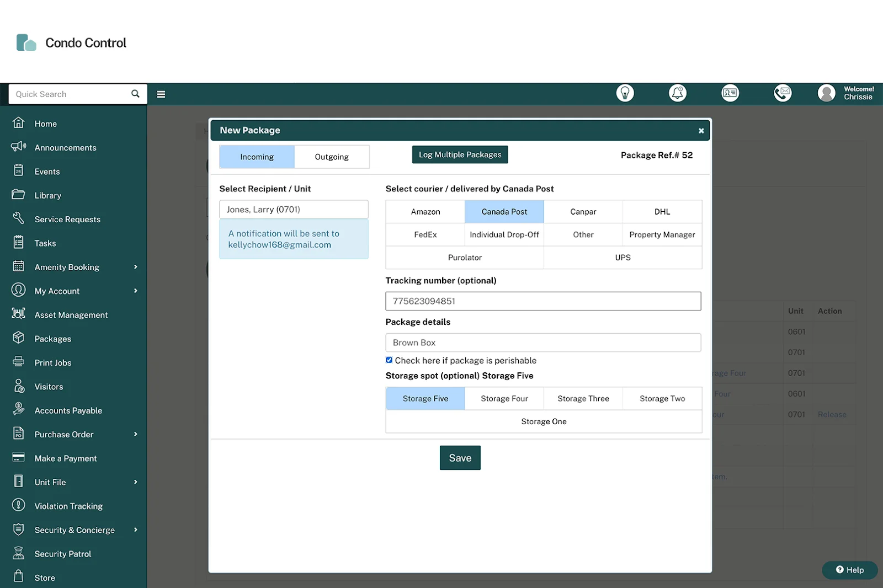Click the lightbulb ideas icon in header

625,93
